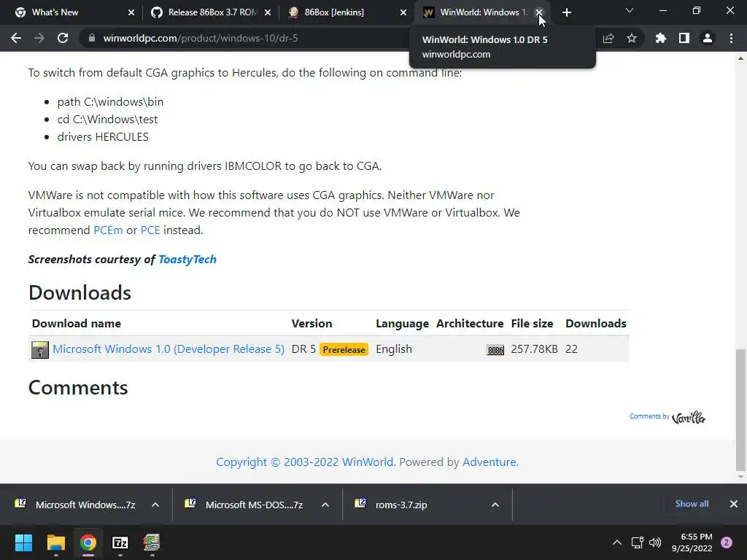The image size is (747, 560).
Task: Click the Download name column header
Action: pyautogui.click(x=76, y=324)
